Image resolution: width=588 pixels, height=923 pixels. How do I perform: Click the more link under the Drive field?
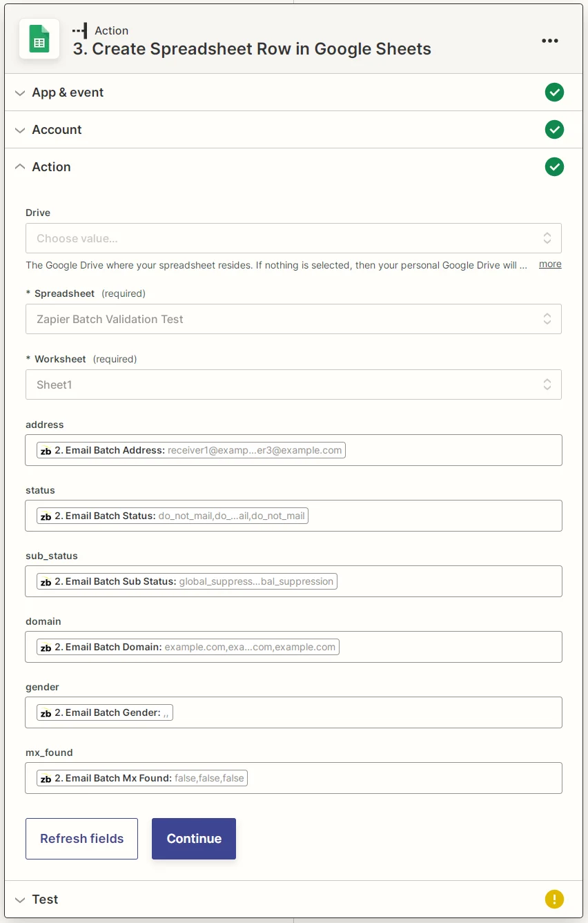click(x=549, y=264)
